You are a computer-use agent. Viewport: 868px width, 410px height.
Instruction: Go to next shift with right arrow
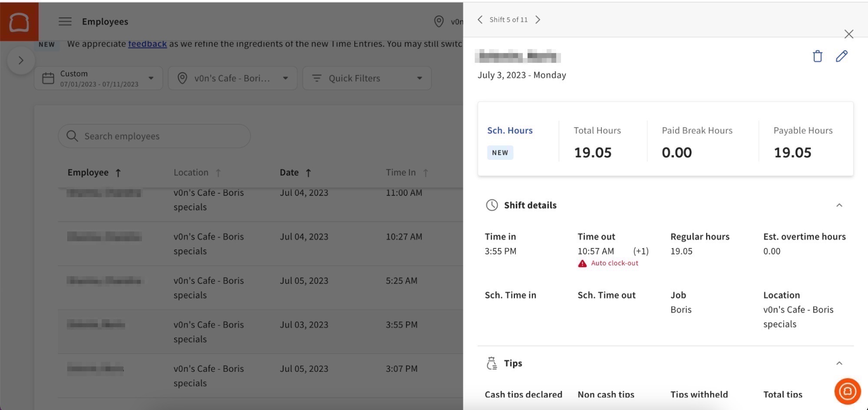(538, 19)
